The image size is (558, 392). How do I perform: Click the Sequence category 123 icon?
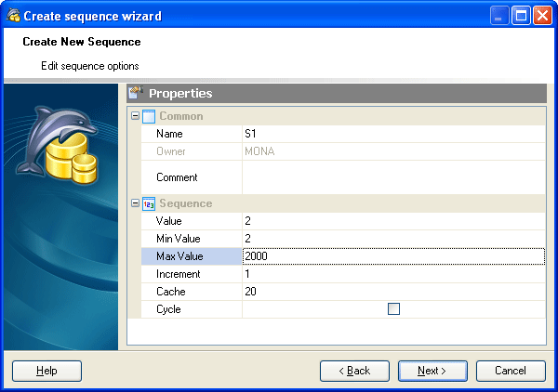point(149,203)
